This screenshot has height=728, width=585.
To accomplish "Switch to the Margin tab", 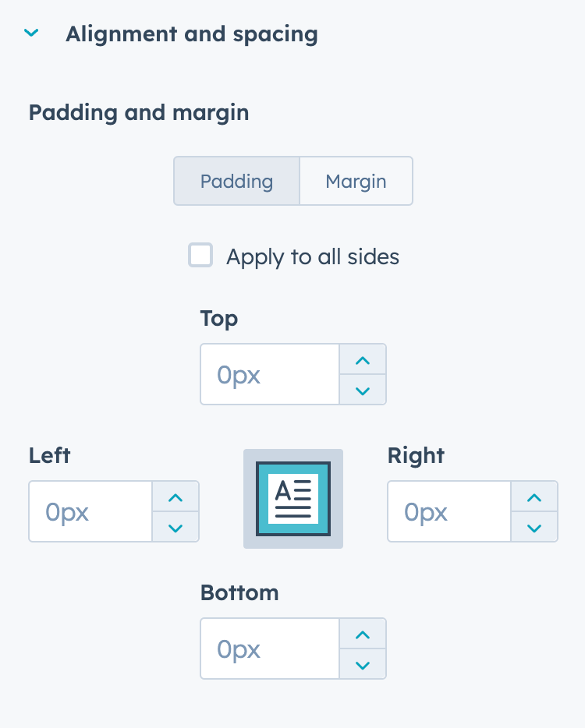I will tap(356, 181).
